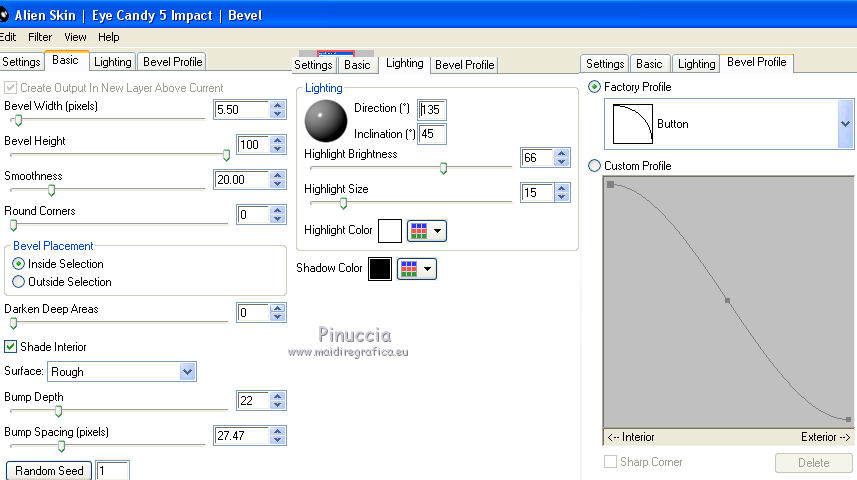Decrease Highlight Brightness with down arrow
The width and height of the screenshot is (857, 480).
[x=561, y=162]
